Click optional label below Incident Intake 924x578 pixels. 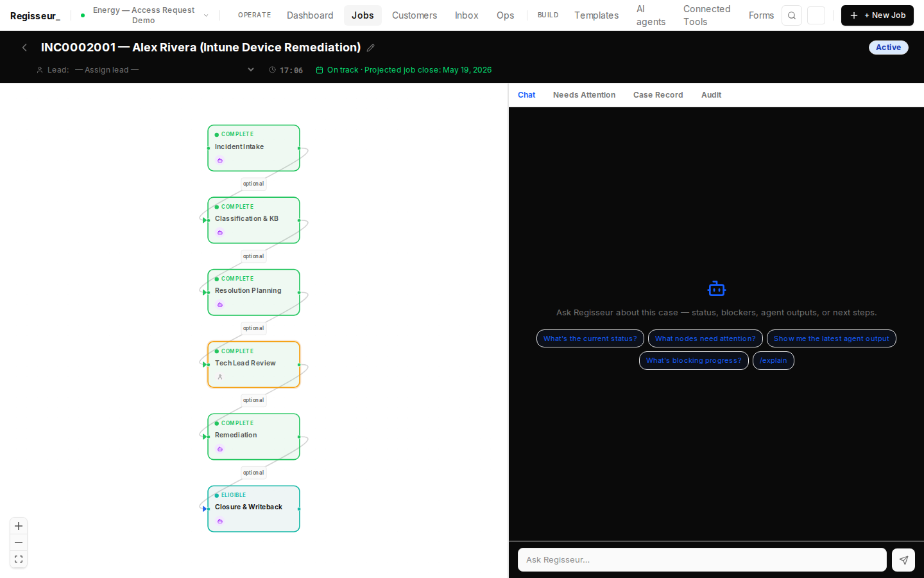(x=253, y=184)
